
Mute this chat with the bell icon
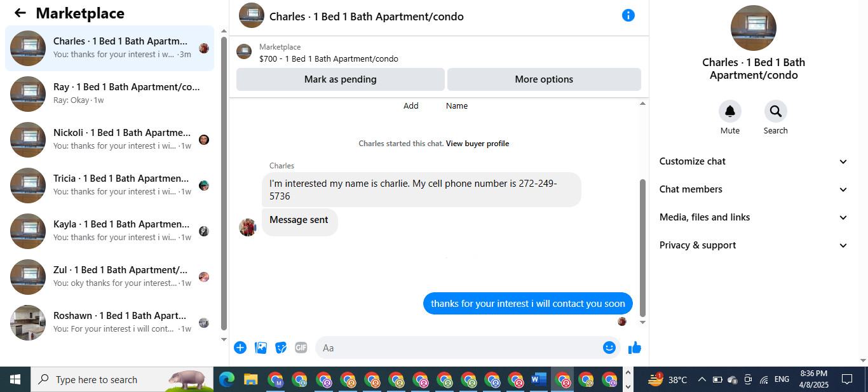click(x=730, y=111)
